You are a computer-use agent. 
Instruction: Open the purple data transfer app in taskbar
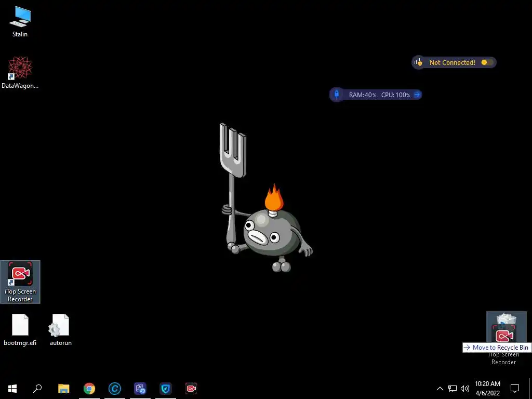point(140,389)
